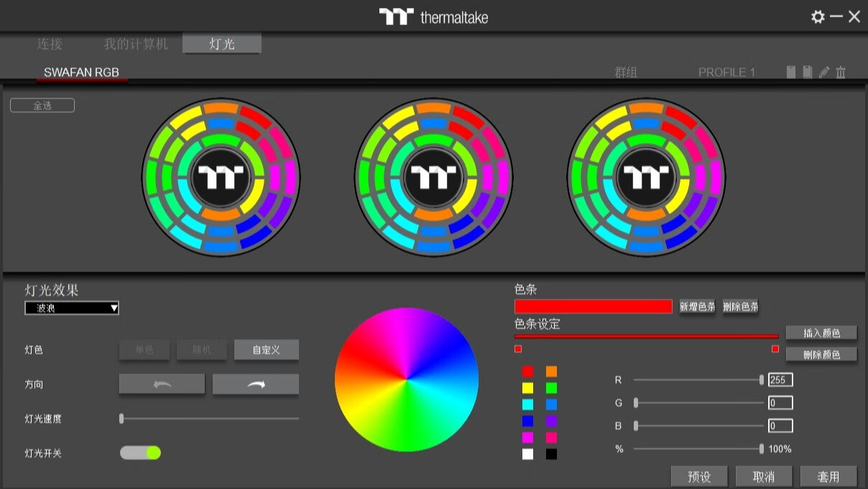This screenshot has height=489, width=868.
Task: Pick the light blue preset swatch
Action: [x=551, y=404]
